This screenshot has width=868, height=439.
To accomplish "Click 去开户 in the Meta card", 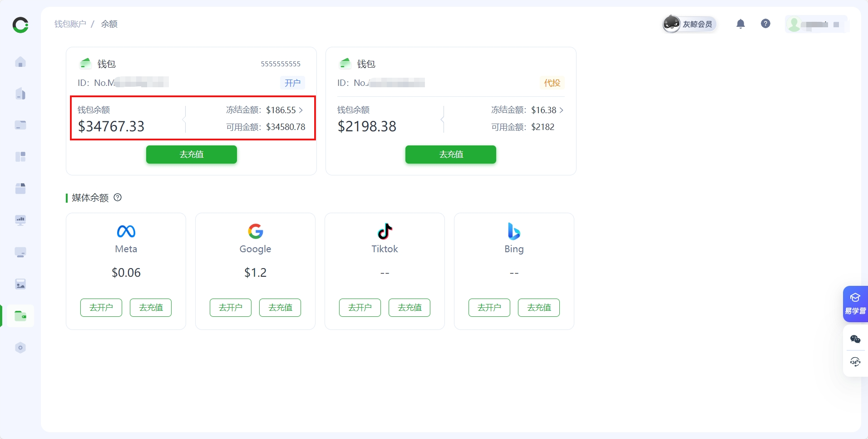I will click(101, 308).
